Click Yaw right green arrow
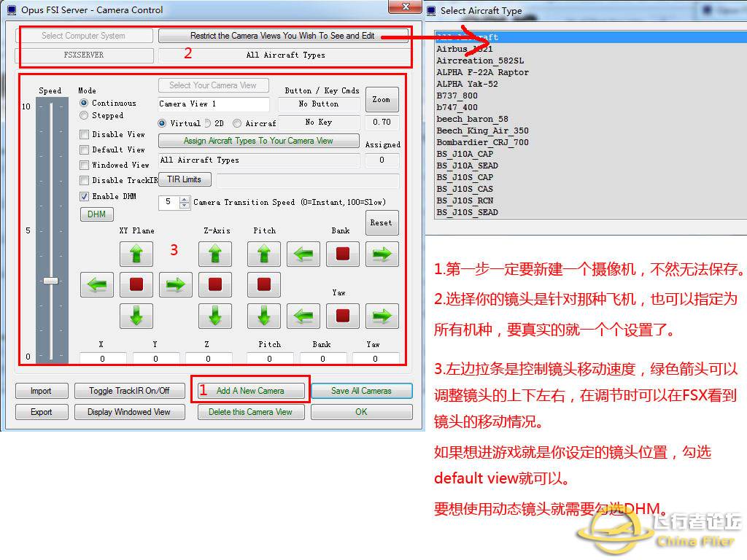The width and height of the screenshot is (747, 560). (x=382, y=316)
